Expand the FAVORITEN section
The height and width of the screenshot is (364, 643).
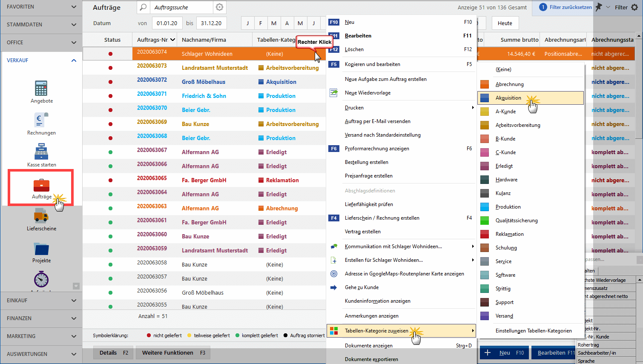(41, 7)
